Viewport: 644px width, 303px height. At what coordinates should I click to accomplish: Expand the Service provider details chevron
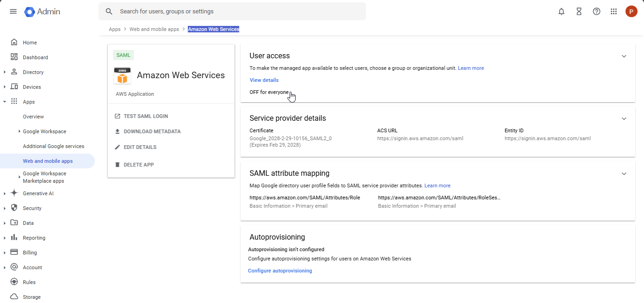point(624,119)
